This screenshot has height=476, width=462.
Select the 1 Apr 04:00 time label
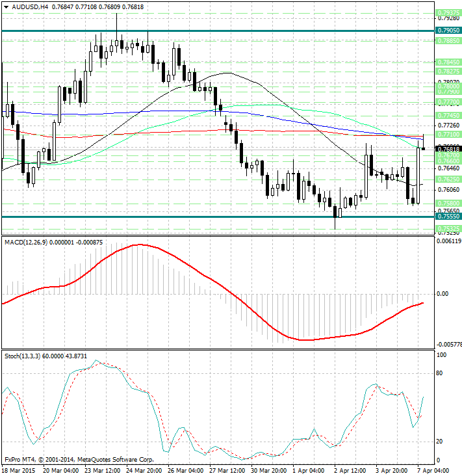point(307,469)
